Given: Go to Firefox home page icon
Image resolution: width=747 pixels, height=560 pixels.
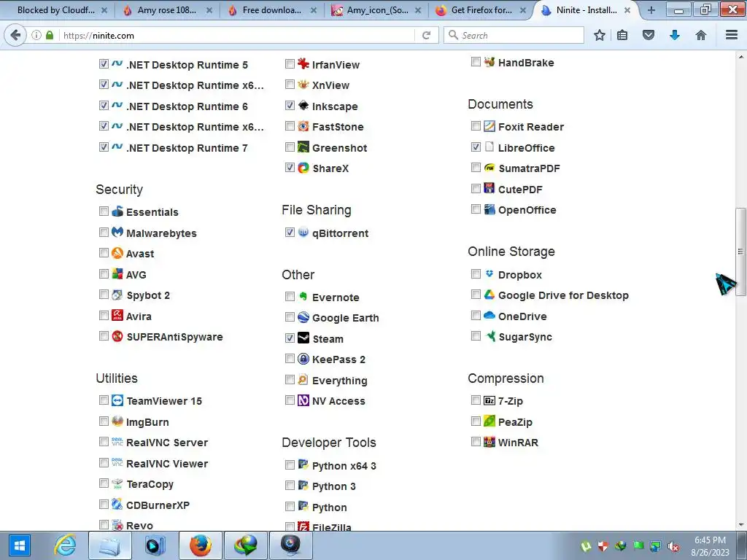Looking at the screenshot, I should click(701, 35).
